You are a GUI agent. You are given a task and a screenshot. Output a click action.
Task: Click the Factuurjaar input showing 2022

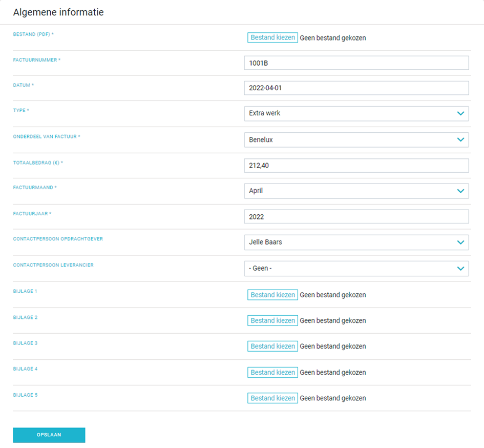click(356, 217)
